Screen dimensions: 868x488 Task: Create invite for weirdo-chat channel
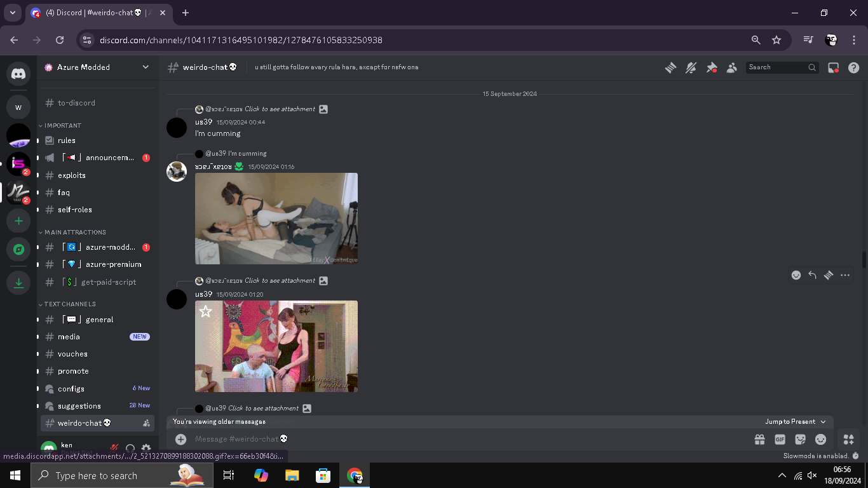coord(146,423)
